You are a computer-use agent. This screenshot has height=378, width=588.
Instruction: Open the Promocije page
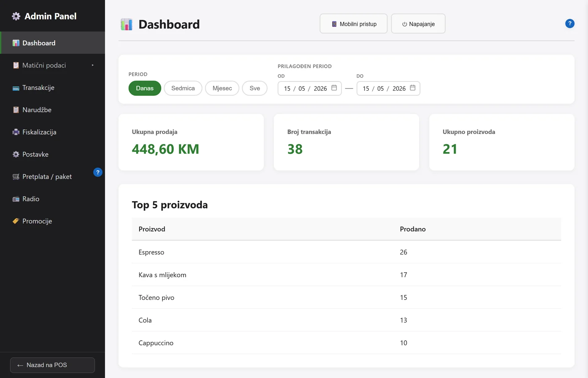[52, 221]
